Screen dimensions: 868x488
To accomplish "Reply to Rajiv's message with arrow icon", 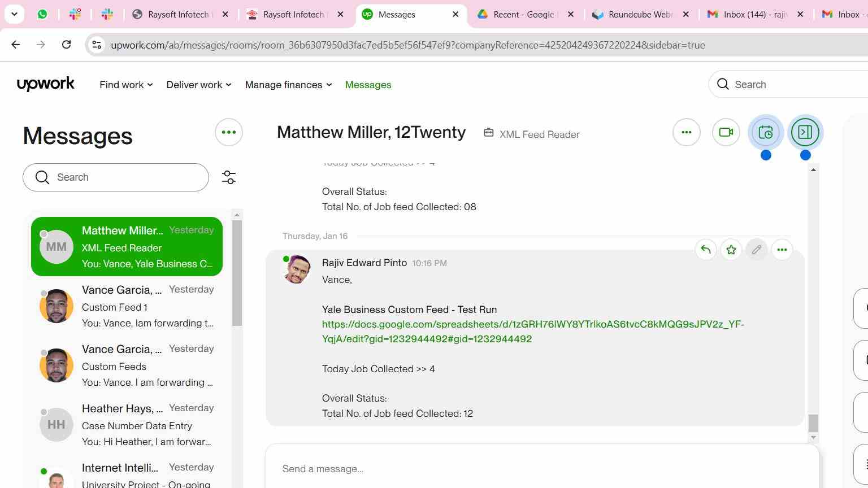I will click(706, 250).
